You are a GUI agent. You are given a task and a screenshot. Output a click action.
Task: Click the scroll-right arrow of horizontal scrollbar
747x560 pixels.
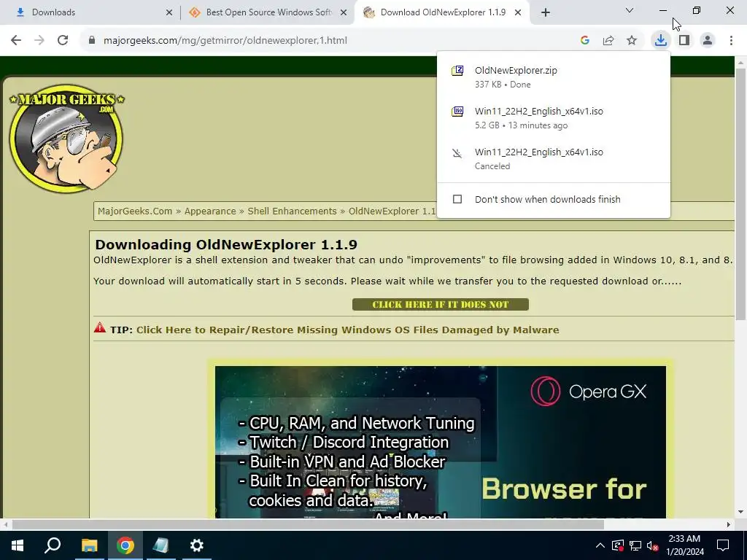(x=729, y=524)
